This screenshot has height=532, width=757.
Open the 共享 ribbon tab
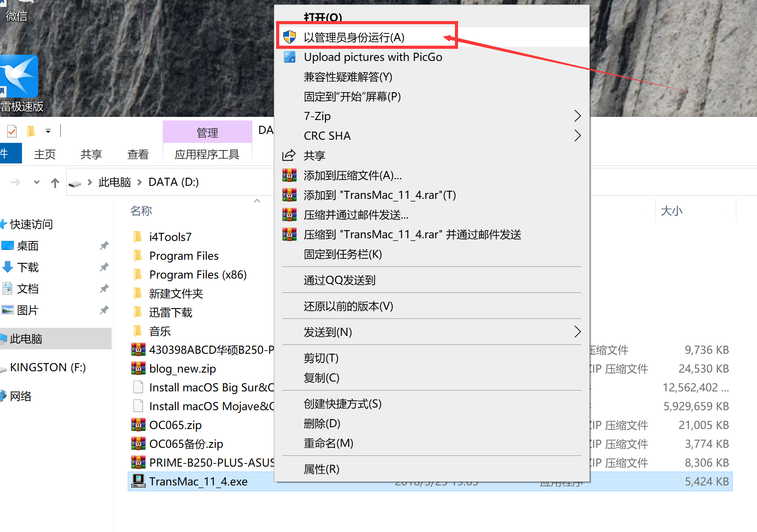tap(91, 154)
